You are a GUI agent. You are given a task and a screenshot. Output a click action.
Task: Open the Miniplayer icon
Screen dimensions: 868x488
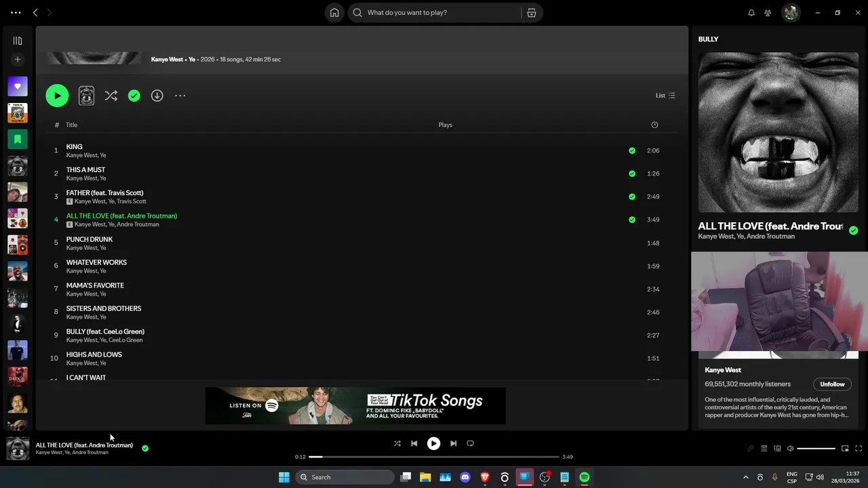tap(845, 449)
